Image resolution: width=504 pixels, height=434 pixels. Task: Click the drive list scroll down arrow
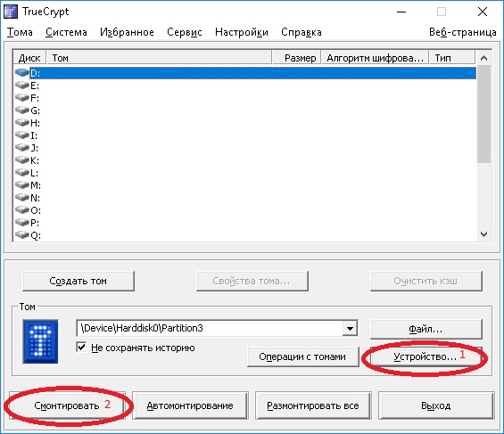tap(483, 234)
